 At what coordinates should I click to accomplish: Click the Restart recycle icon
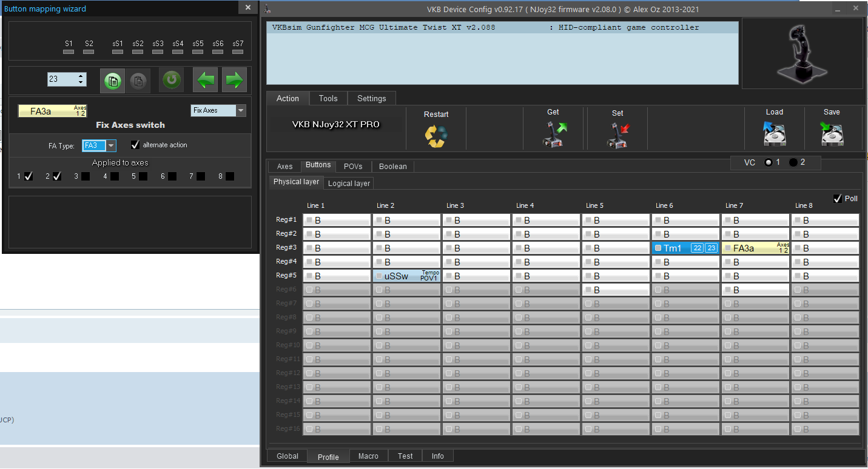(436, 136)
